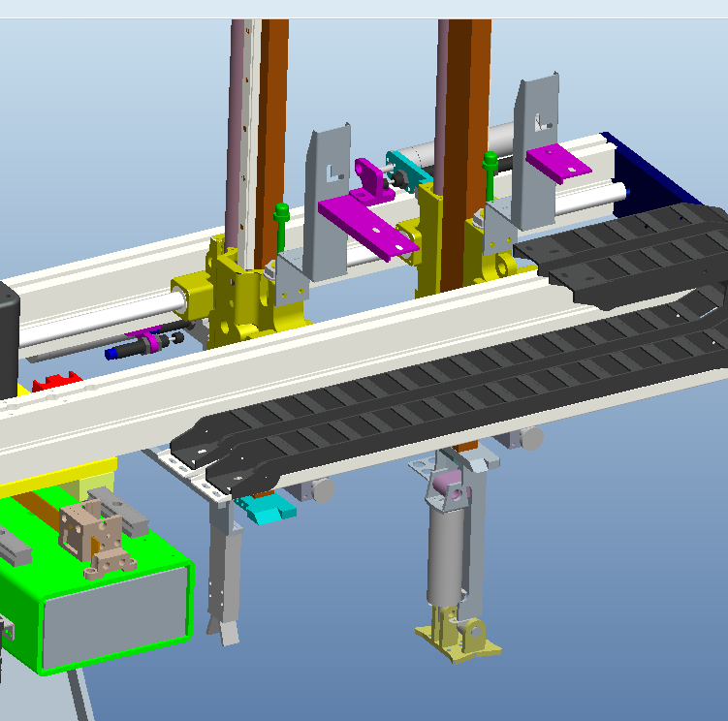Screen dimensions: 728x721
Task: Select the long magenta bracket in the middle
Action: (x=367, y=227)
